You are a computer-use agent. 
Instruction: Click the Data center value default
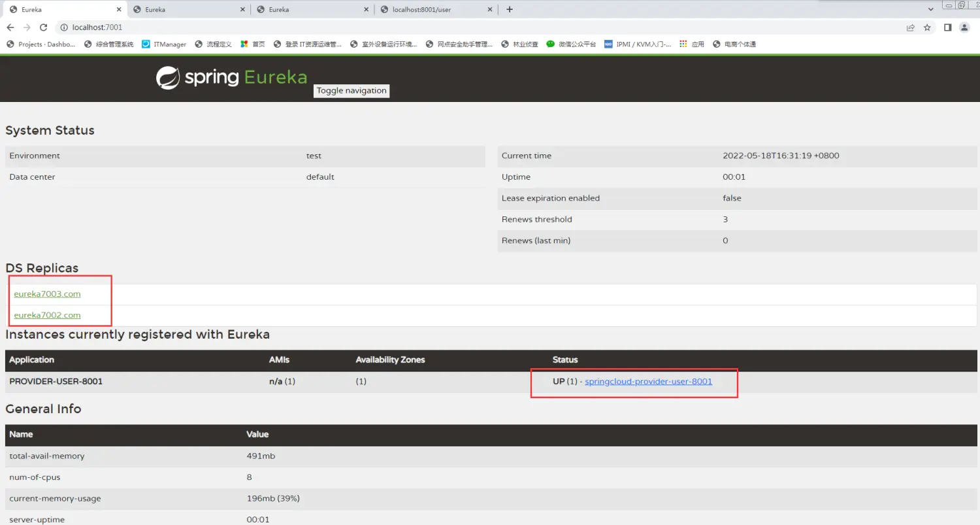[320, 177]
